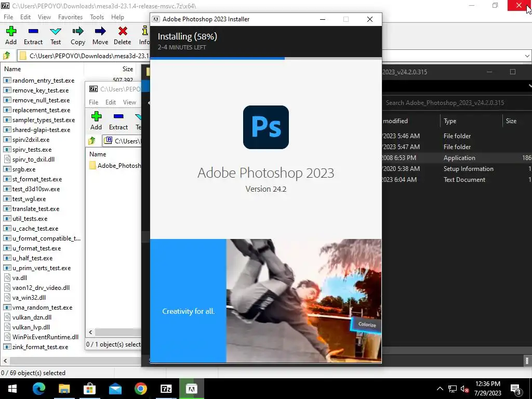This screenshot has width=532, height=399.
Task: Open Favorites menu in 7-Zip
Action: (x=70, y=17)
